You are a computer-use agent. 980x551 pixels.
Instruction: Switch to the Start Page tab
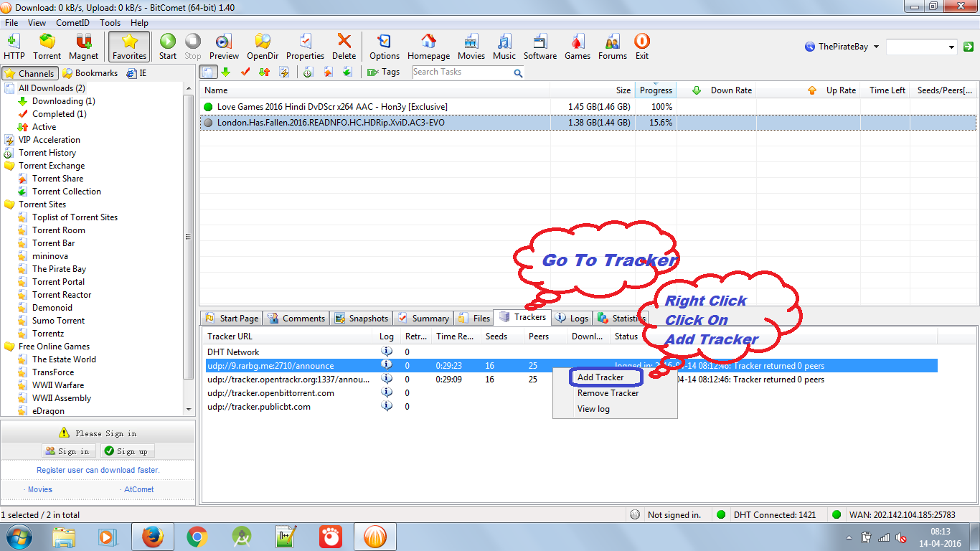[x=232, y=318]
